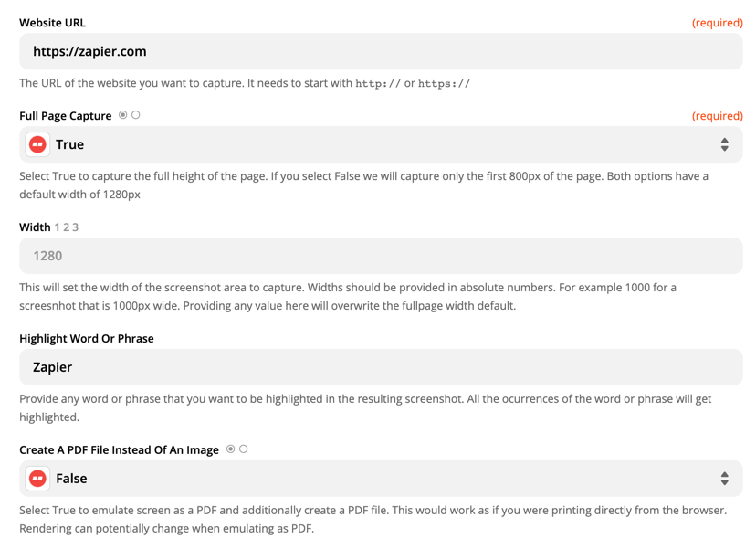Click the http:// code text in URL help

(378, 83)
